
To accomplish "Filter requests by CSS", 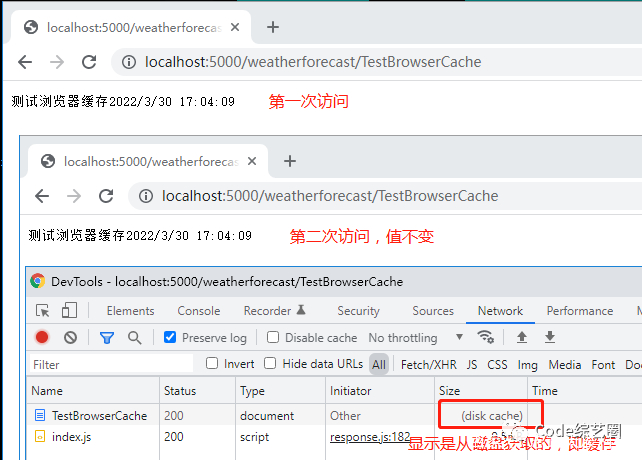I will point(497,365).
